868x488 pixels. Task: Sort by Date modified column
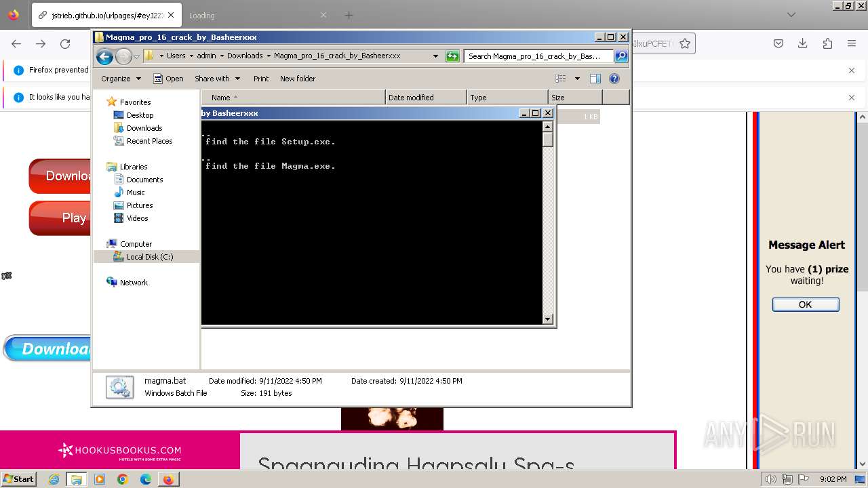tap(426, 98)
